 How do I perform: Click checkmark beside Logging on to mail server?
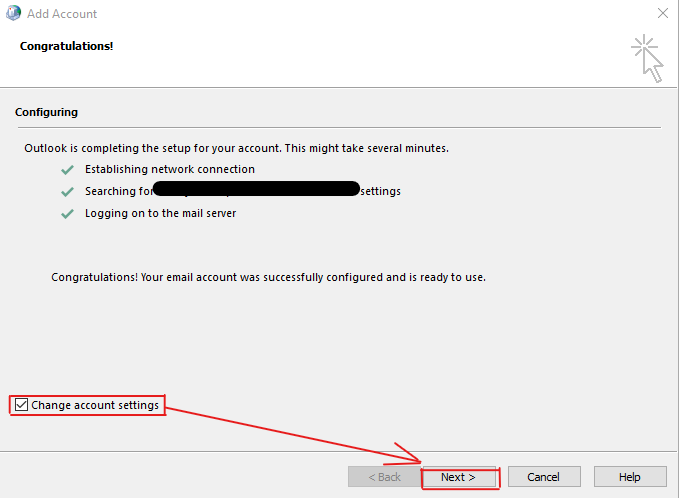pyautogui.click(x=67, y=214)
